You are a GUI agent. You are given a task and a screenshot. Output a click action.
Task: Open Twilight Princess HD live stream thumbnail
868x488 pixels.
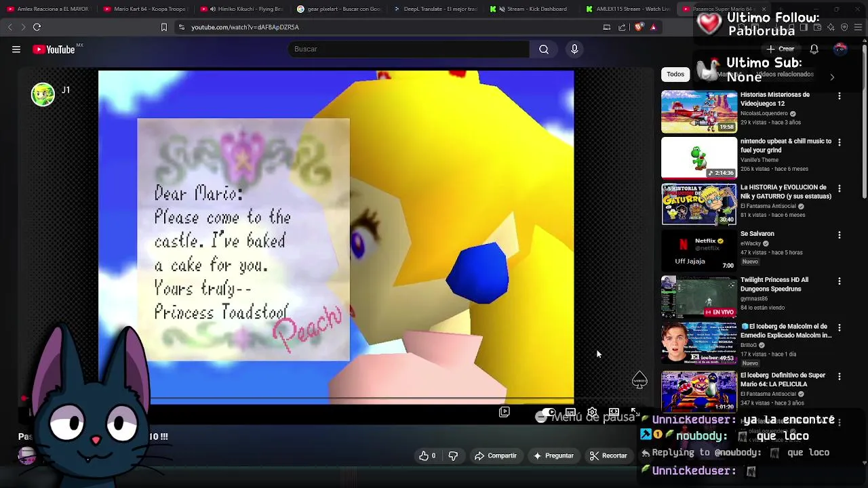(699, 297)
